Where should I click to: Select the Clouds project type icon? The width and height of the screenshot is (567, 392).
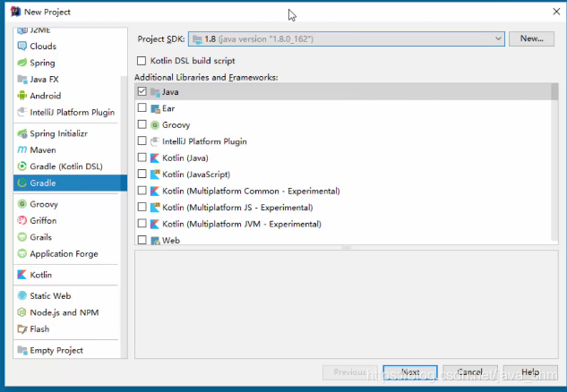[x=22, y=47]
